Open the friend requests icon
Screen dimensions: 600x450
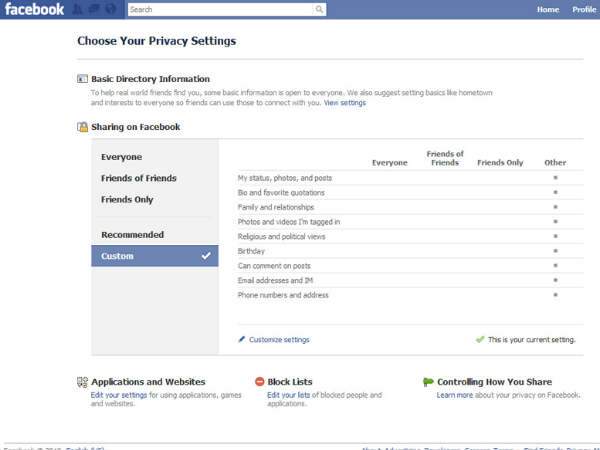pyautogui.click(x=78, y=10)
